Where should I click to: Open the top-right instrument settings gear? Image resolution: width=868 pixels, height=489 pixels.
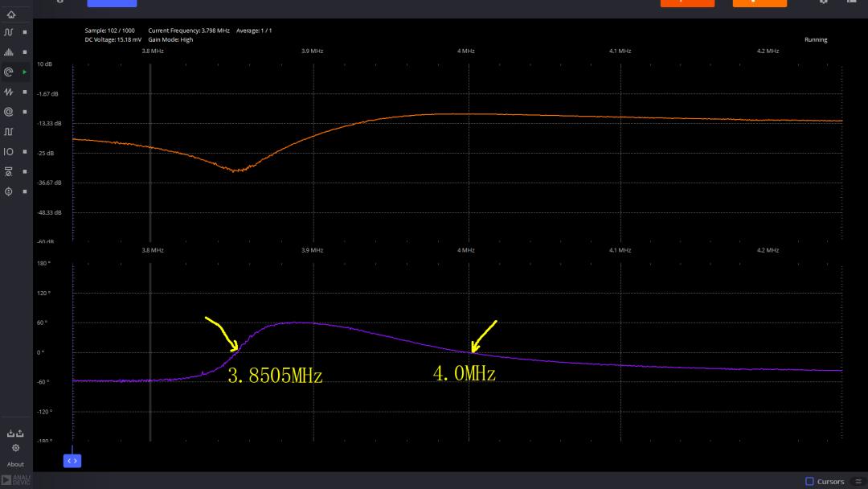click(x=823, y=2)
